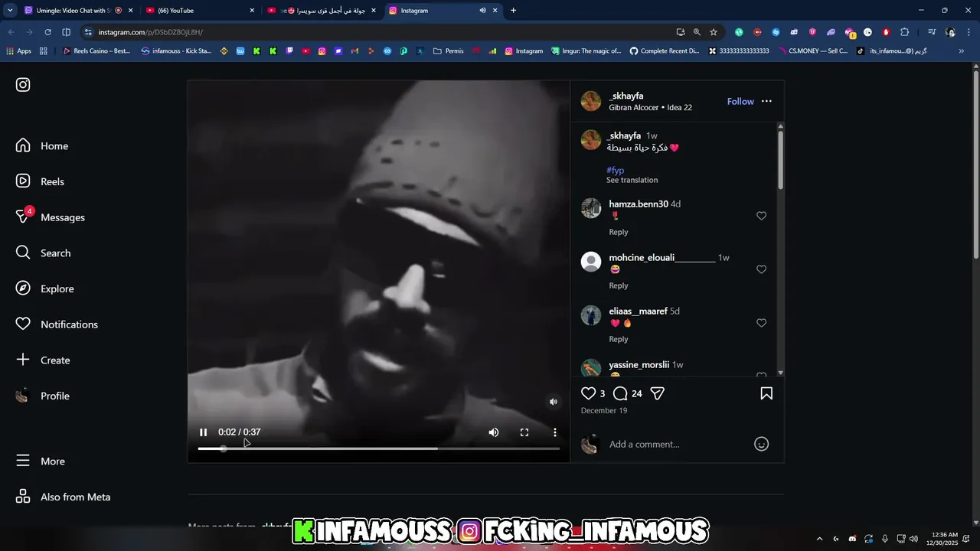Click Create in sidebar

pos(44,360)
